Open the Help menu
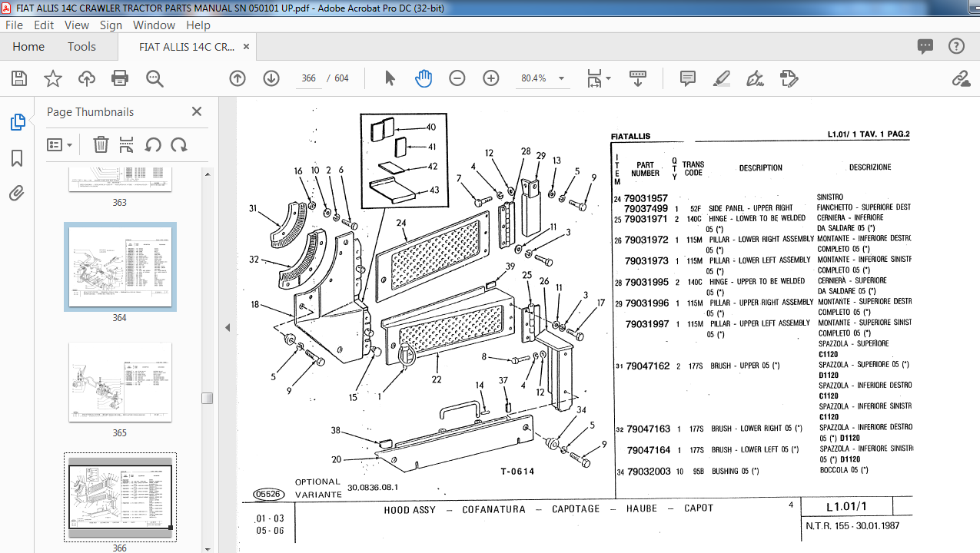 [198, 25]
